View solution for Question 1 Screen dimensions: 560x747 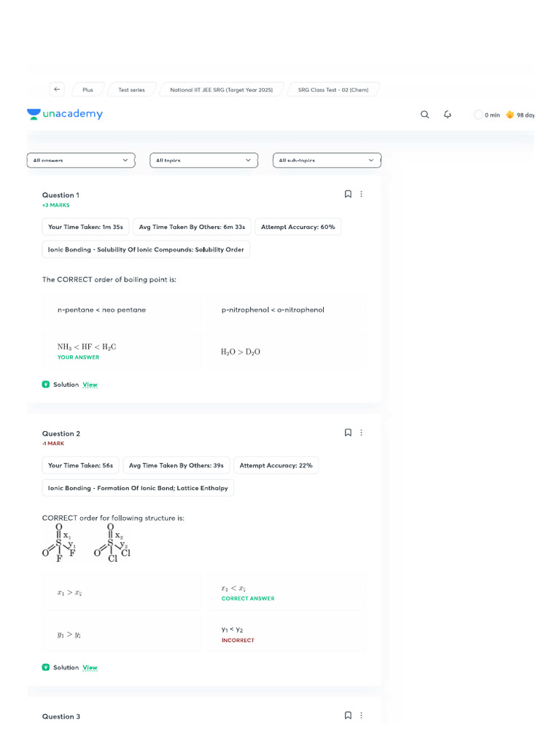click(x=90, y=384)
